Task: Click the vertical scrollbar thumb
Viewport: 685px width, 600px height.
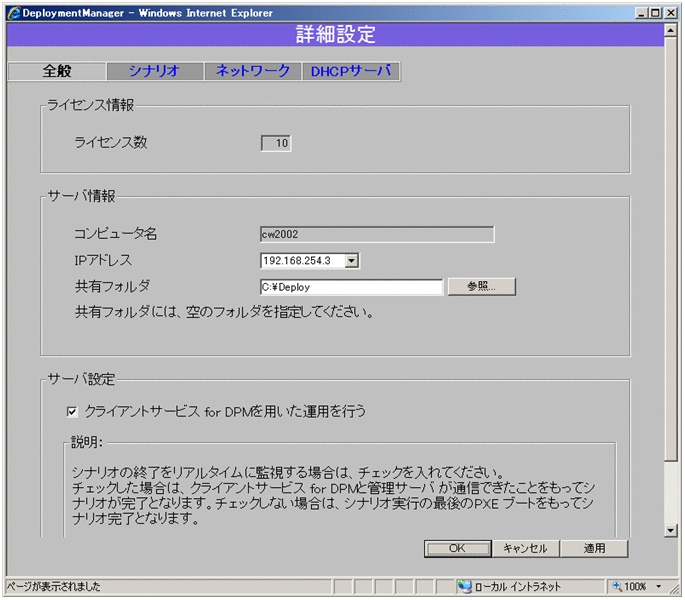Action: pyautogui.click(x=670, y=248)
